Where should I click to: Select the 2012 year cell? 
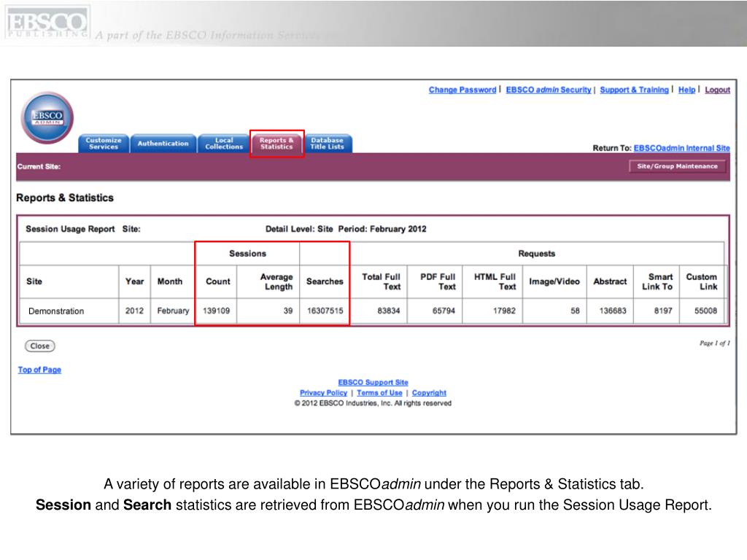[x=134, y=311]
